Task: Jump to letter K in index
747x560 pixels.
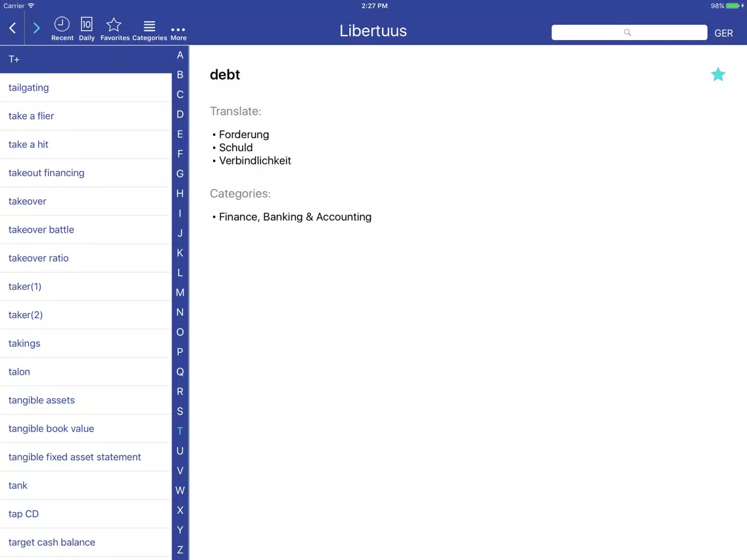Action: click(180, 253)
